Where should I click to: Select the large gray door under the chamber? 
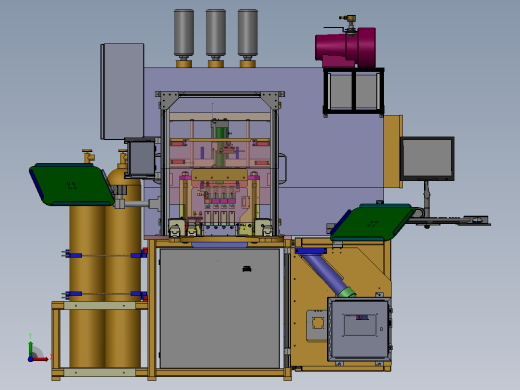[220, 308]
